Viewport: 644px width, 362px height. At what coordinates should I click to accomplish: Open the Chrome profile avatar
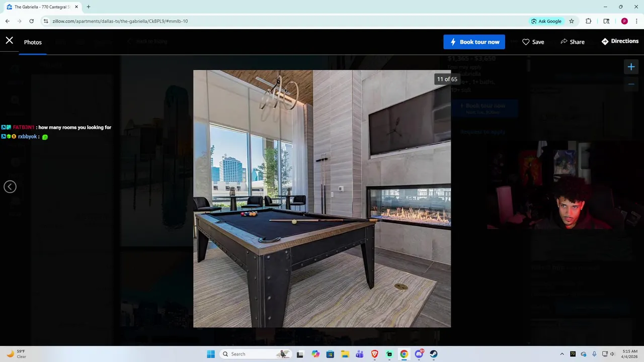624,21
